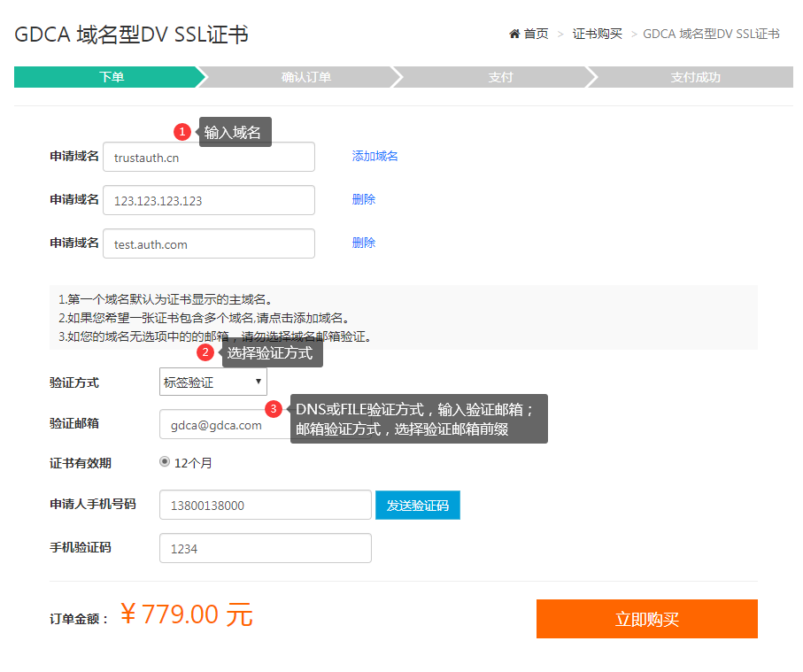Image resolution: width=803 pixels, height=672 pixels.
Task: Focus the 123.123.123.123 domain field
Action: [209, 200]
